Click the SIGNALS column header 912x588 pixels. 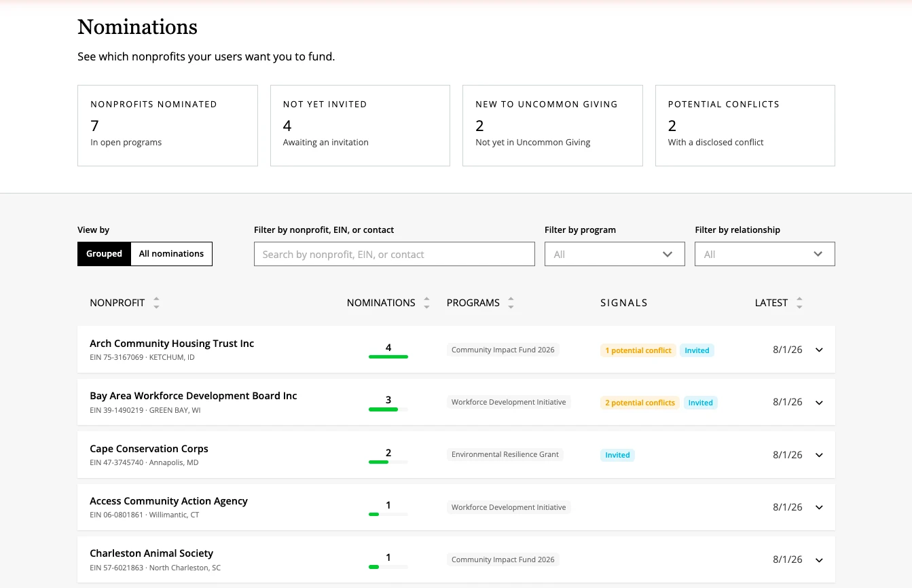[624, 303]
